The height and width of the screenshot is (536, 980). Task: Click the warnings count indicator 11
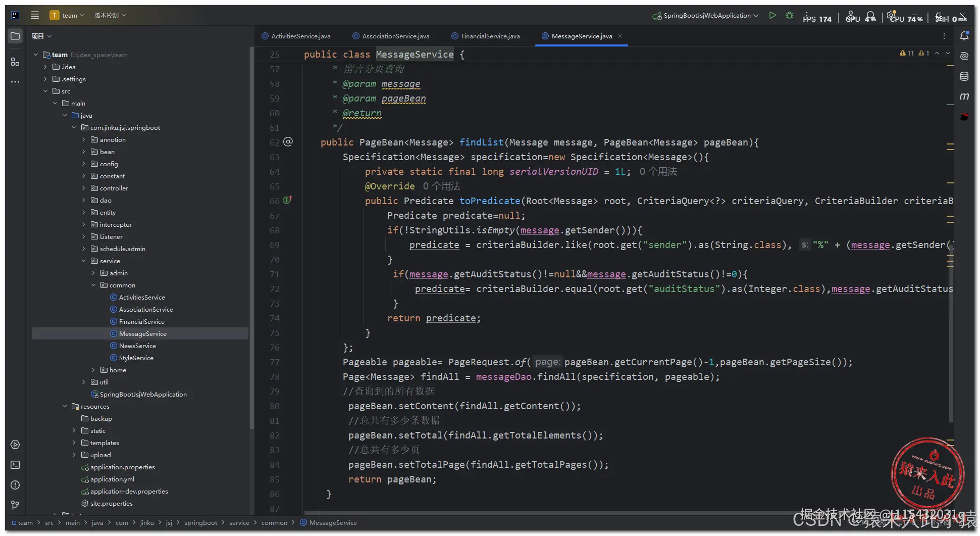907,53
